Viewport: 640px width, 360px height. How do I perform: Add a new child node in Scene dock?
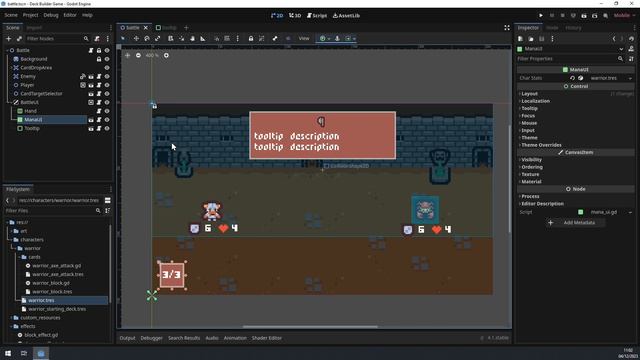point(9,39)
